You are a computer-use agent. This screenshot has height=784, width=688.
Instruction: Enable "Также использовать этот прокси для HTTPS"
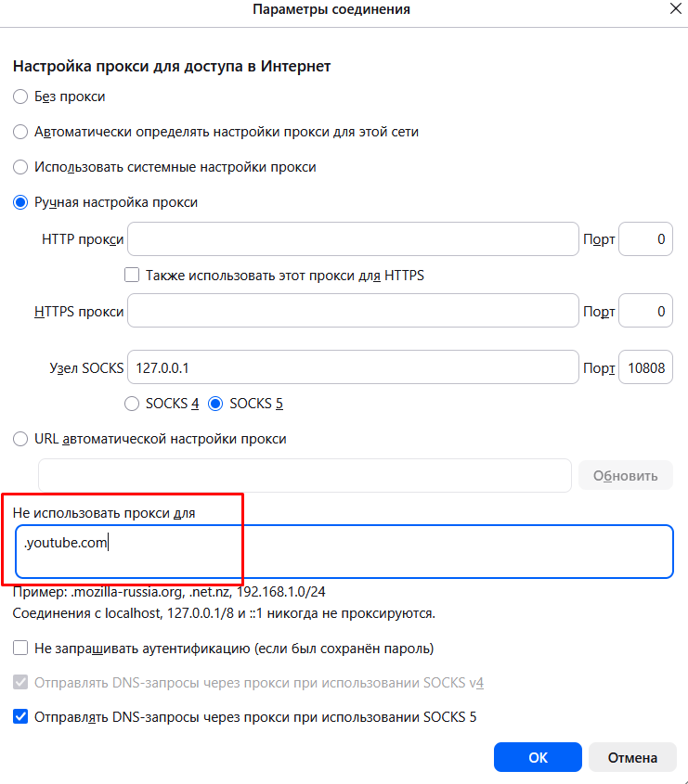coord(132,275)
